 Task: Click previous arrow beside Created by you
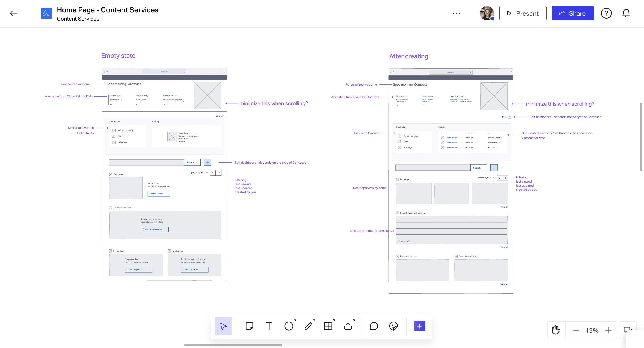[499, 178]
